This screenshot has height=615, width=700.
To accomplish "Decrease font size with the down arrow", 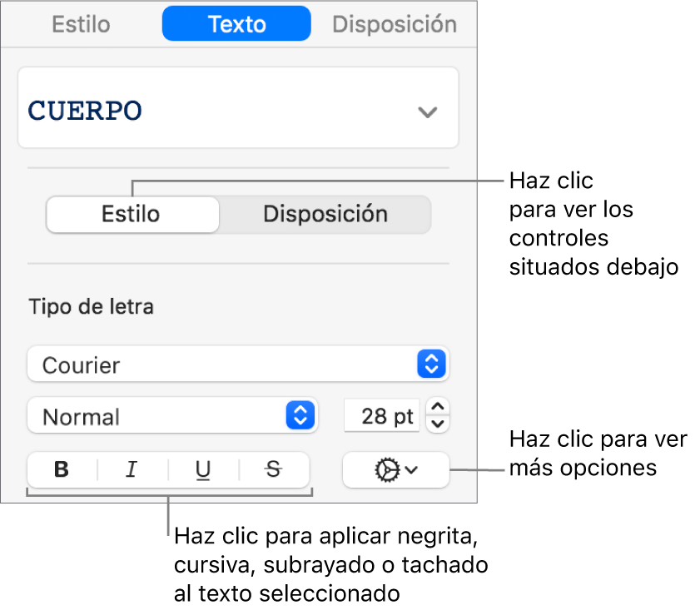I will tap(438, 424).
